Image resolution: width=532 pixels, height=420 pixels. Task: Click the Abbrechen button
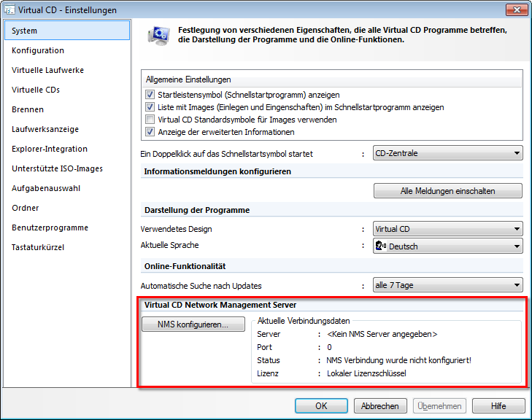[380, 405]
